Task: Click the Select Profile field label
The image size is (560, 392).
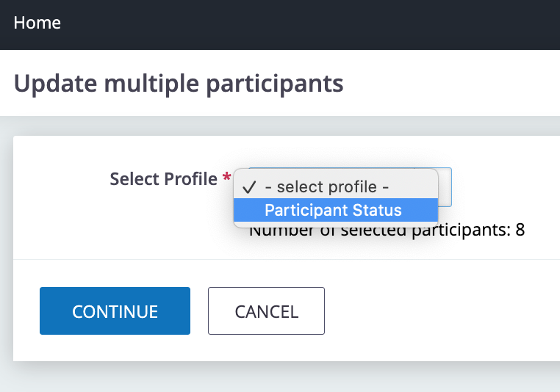Action: pyautogui.click(x=163, y=178)
